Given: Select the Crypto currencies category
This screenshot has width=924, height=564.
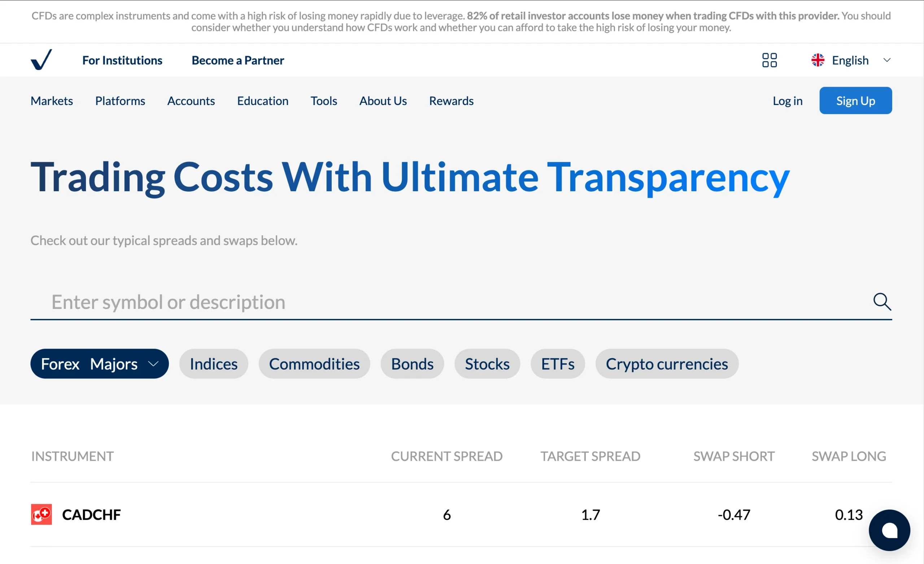Looking at the screenshot, I should pos(667,363).
